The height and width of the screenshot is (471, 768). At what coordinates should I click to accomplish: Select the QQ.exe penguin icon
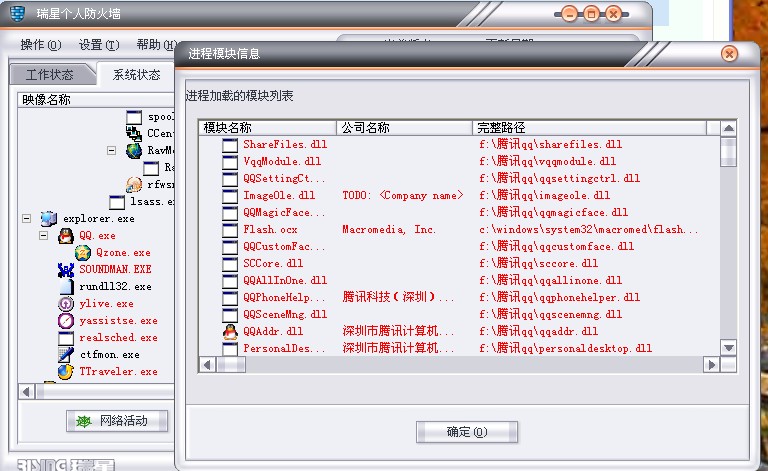[x=66, y=236]
